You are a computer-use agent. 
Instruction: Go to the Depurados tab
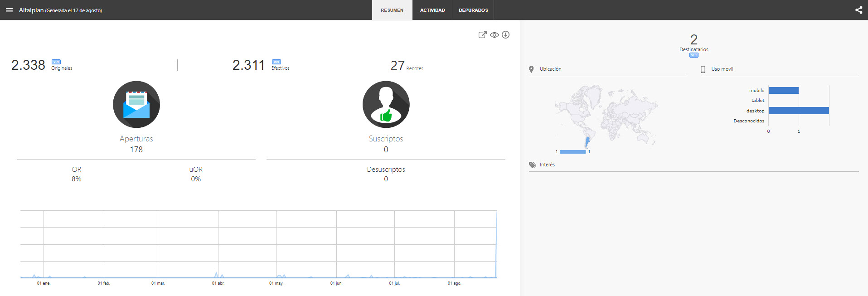point(473,10)
